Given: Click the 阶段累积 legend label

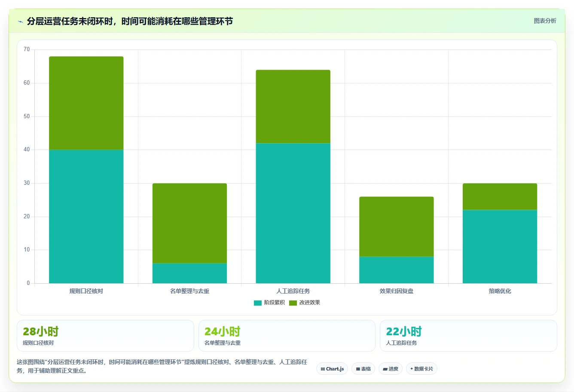Looking at the screenshot, I should [274, 303].
